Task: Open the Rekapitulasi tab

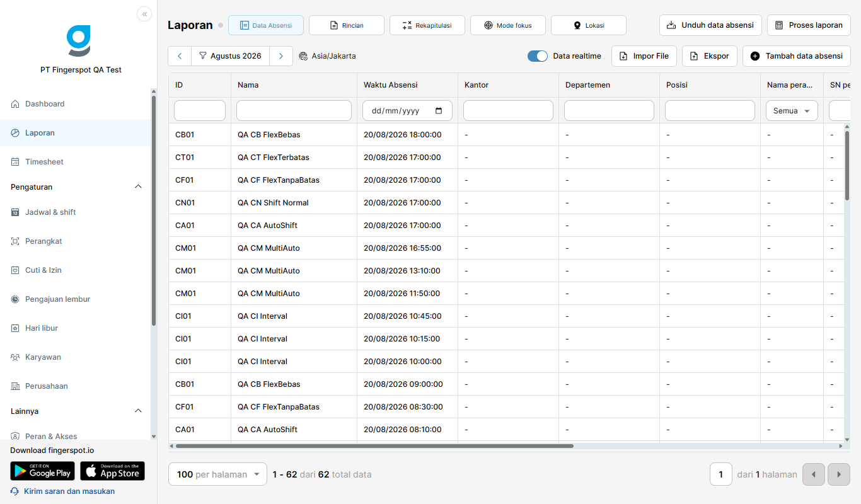Action: [427, 25]
